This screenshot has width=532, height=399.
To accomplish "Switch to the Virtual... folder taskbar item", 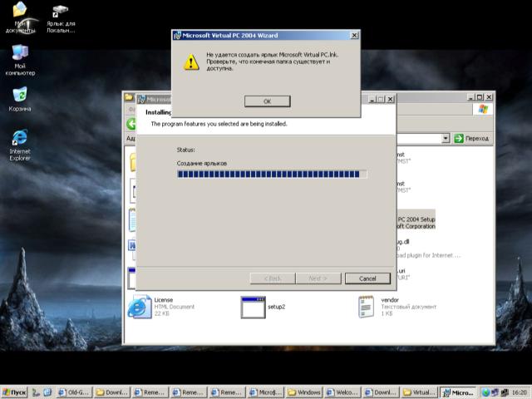I will pyautogui.click(x=419, y=392).
